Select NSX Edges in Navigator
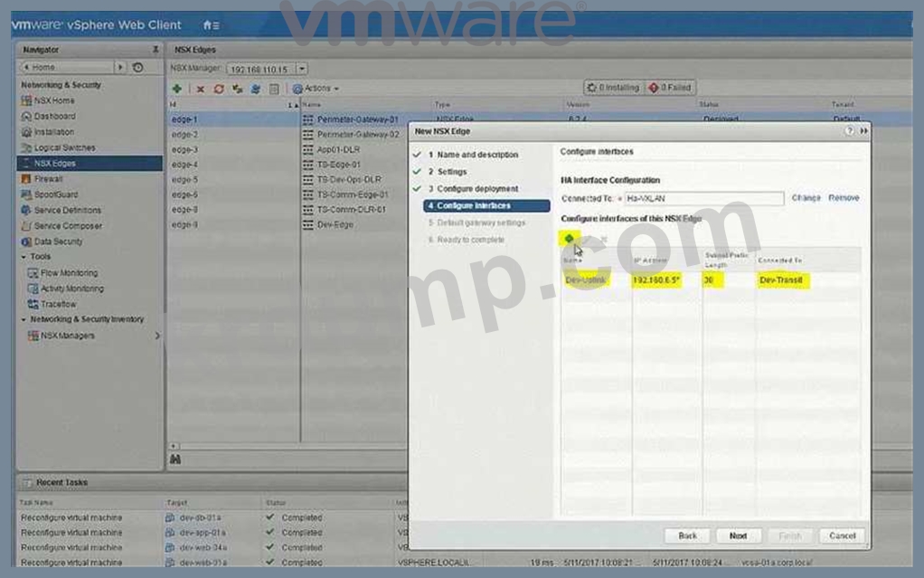Image resolution: width=924 pixels, height=578 pixels. point(90,164)
